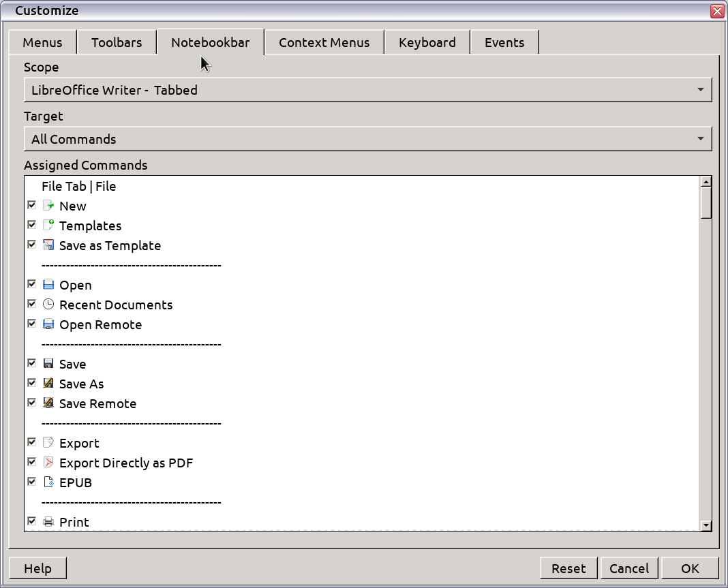Disable the Recent Documents checkbox
The image size is (728, 588).
(31, 303)
